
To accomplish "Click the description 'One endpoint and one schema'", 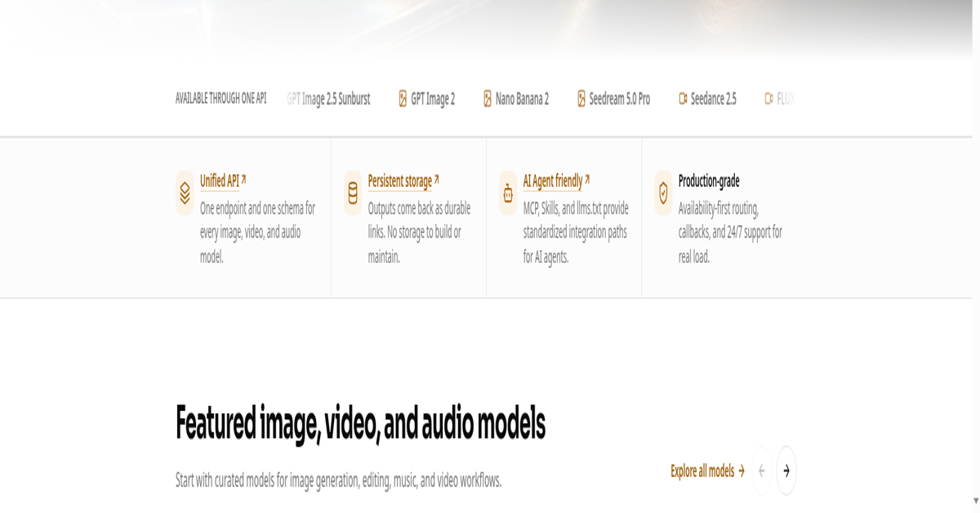I will (258, 232).
